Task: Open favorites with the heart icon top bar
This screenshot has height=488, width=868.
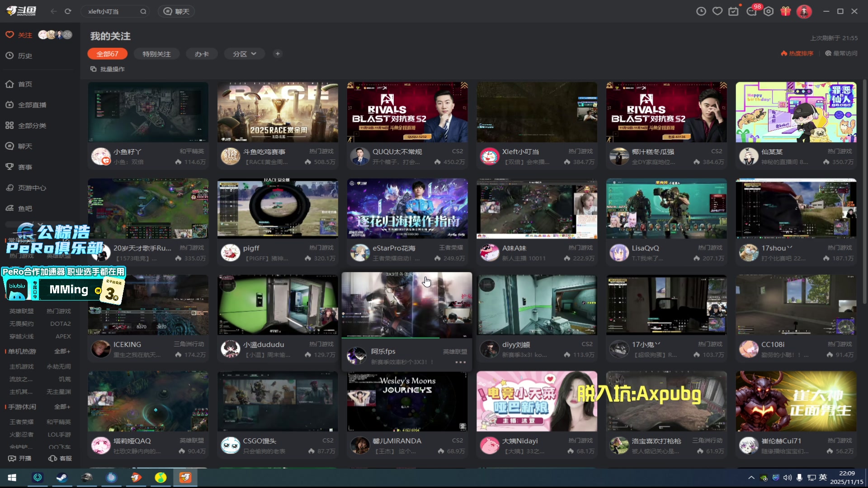Action: tap(717, 11)
